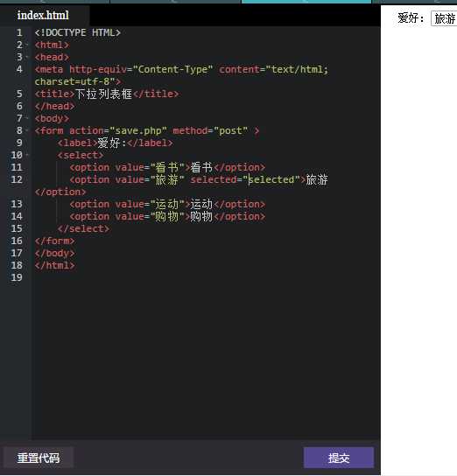Click the empty line 19 in editor
Screen dimensions: 457x476
click(206, 277)
